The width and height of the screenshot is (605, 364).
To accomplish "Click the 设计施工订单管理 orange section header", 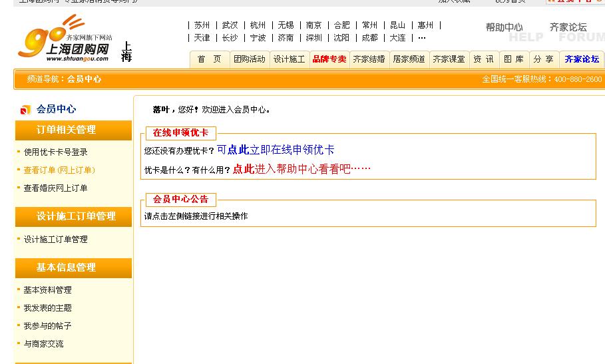I will [x=73, y=216].
